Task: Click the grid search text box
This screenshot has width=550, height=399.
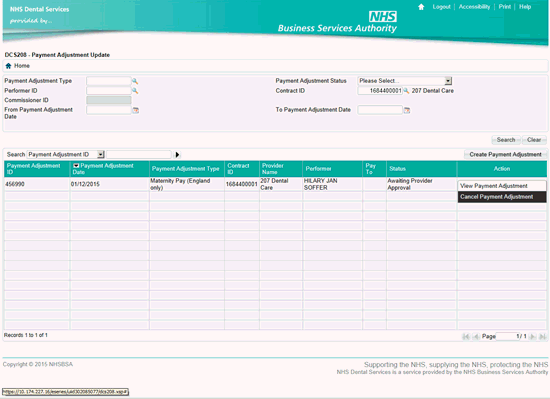Action: coord(139,155)
